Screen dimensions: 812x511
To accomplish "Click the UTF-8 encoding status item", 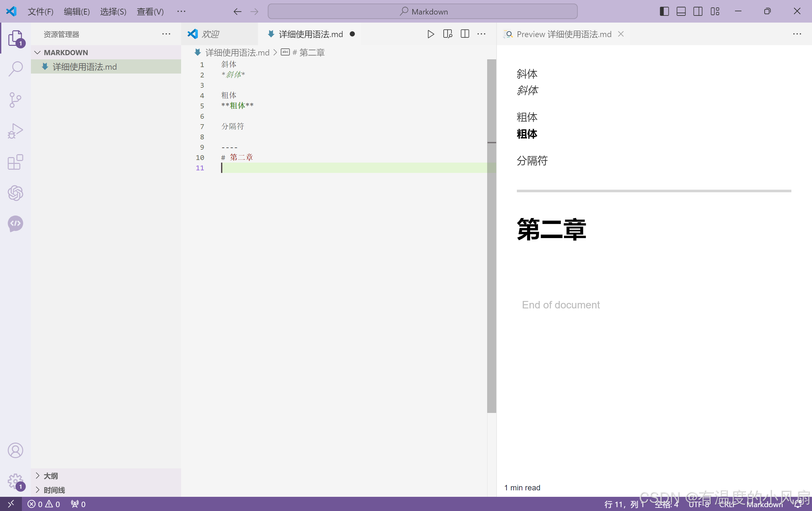I will [698, 504].
